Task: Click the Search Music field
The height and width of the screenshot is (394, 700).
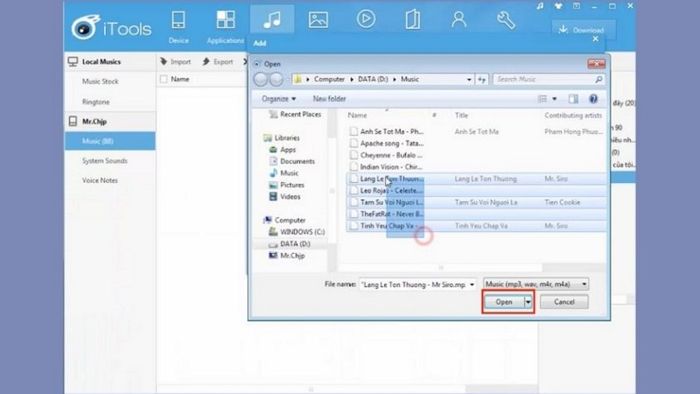Action: (x=549, y=79)
